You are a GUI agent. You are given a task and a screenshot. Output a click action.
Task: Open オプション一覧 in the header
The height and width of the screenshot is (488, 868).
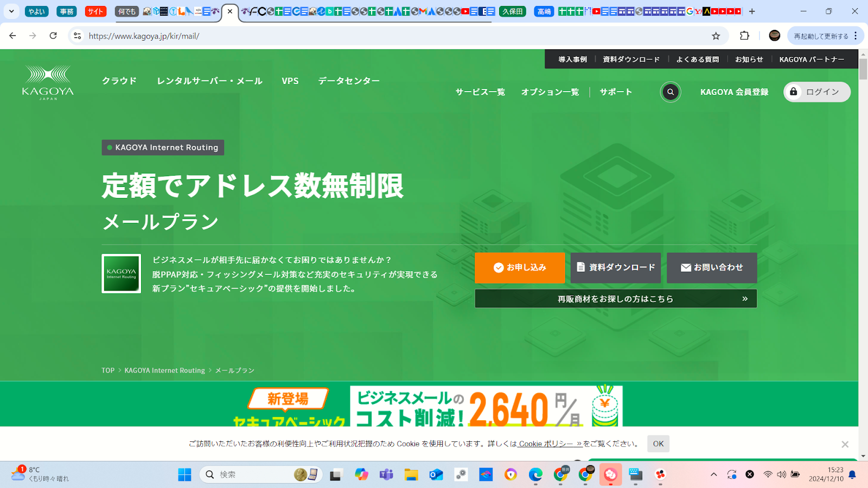[550, 92]
